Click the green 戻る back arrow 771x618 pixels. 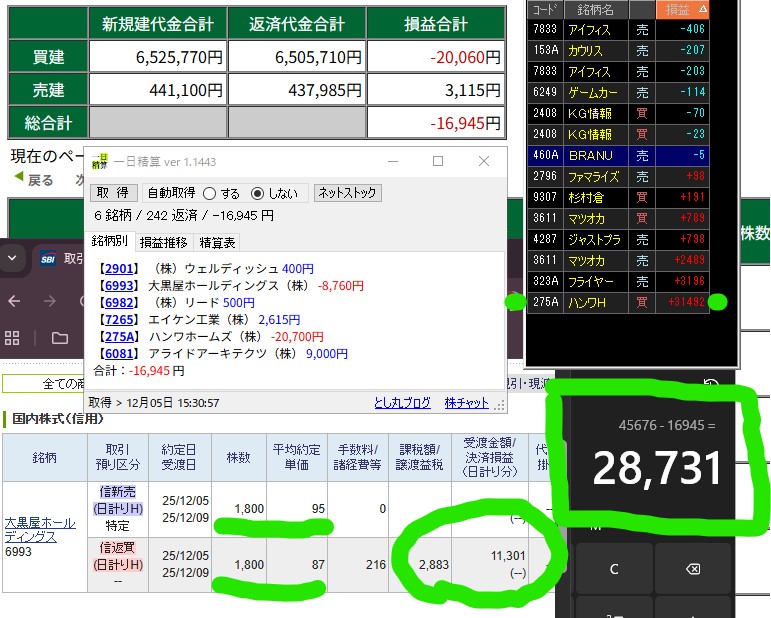pos(17,180)
